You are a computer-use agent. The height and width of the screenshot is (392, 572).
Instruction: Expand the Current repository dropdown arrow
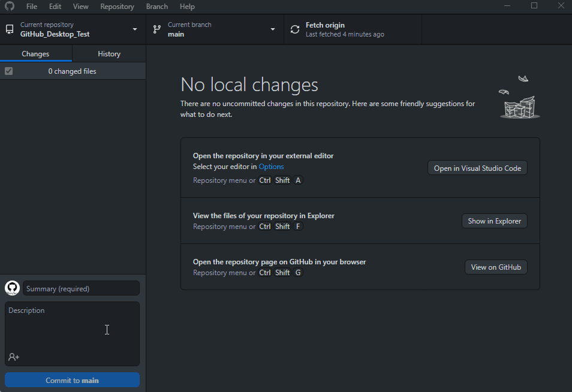tap(135, 29)
